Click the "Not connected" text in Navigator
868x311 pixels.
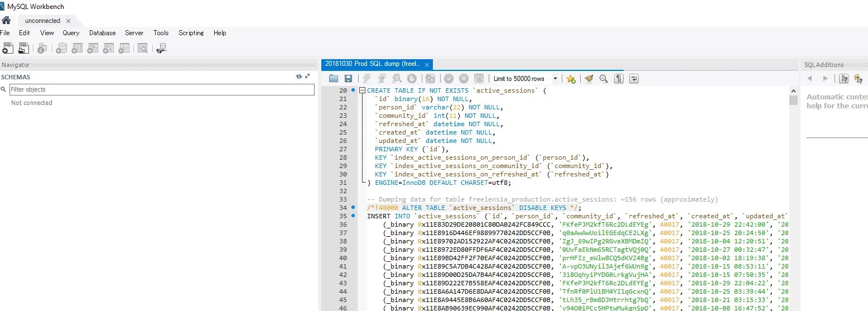click(x=32, y=103)
